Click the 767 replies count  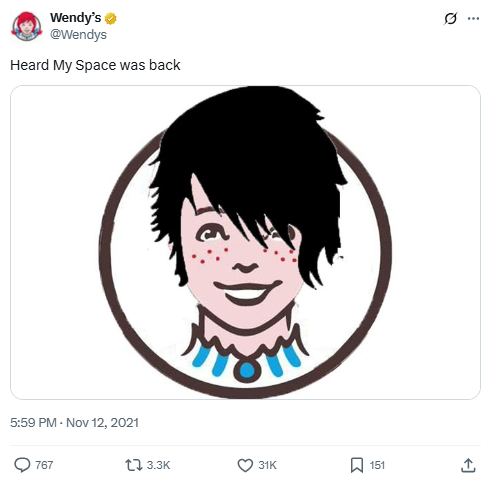(x=44, y=465)
